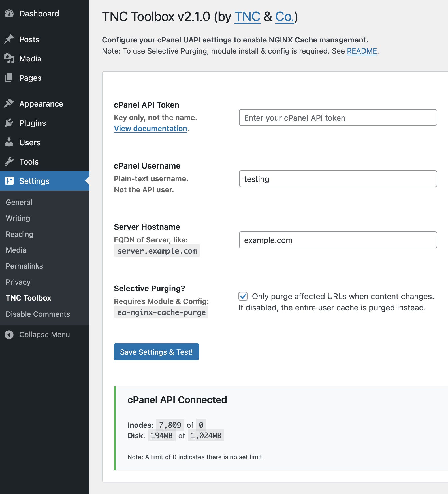Focus the cPanel API token field
448x494 pixels.
coord(338,118)
